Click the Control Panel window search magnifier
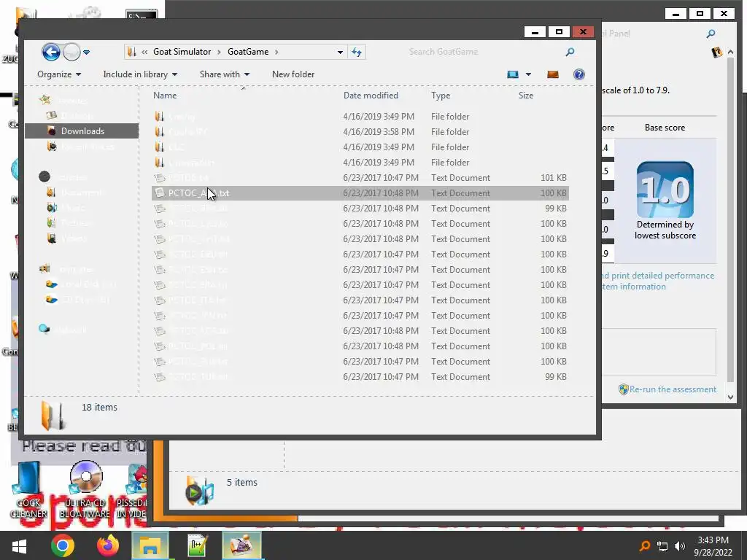The width and height of the screenshot is (747, 560). [x=711, y=34]
